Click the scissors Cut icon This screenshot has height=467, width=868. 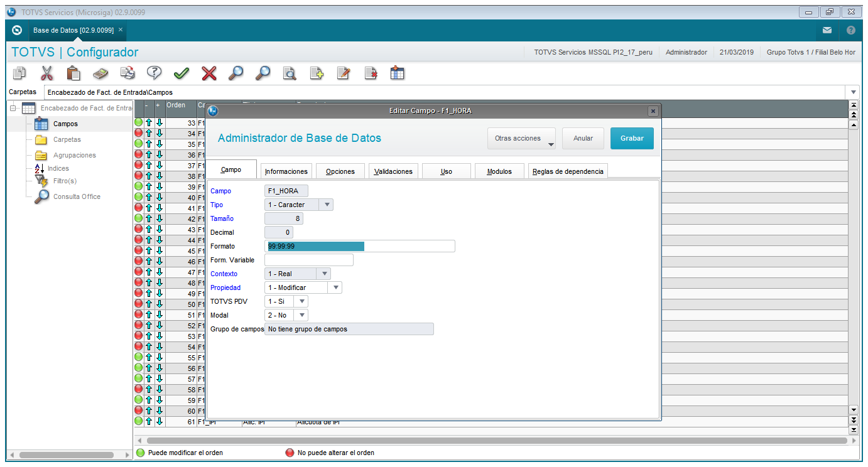(46, 73)
